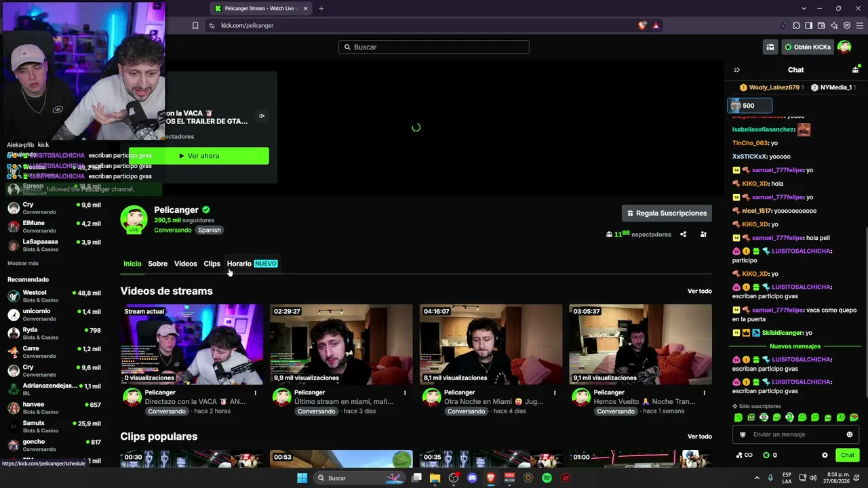
Task: Open the Stream actual video thumbnail
Action: (192, 344)
